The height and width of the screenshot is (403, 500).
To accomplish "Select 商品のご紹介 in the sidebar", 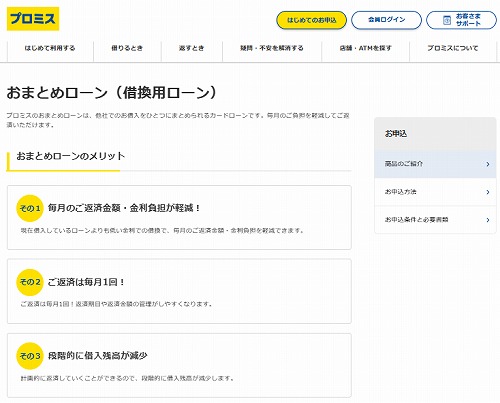I will [435, 164].
